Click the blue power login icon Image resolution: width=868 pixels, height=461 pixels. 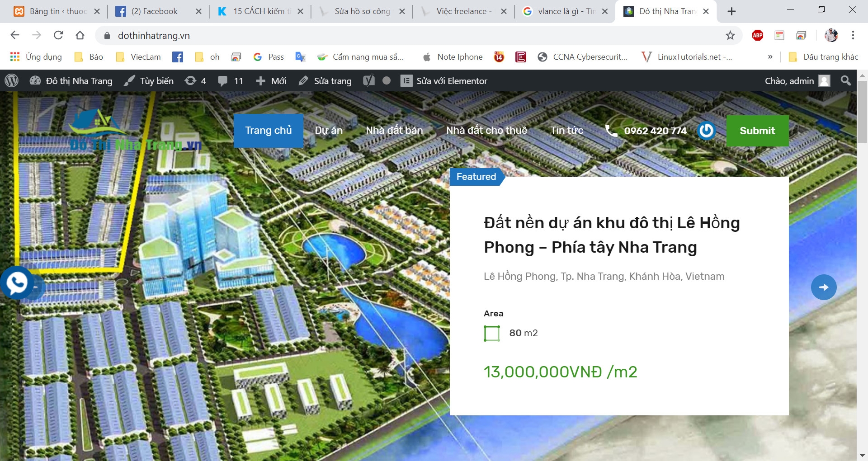pyautogui.click(x=706, y=131)
